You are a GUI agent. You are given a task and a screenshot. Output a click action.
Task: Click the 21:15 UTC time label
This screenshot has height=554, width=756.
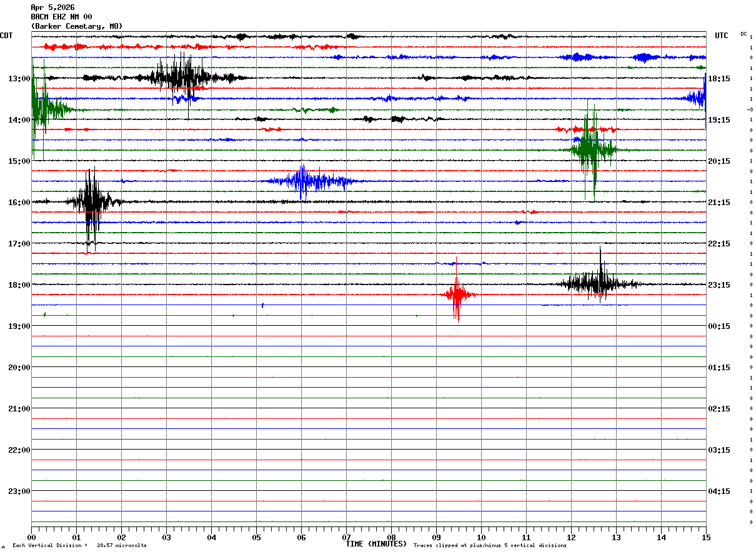tap(720, 203)
